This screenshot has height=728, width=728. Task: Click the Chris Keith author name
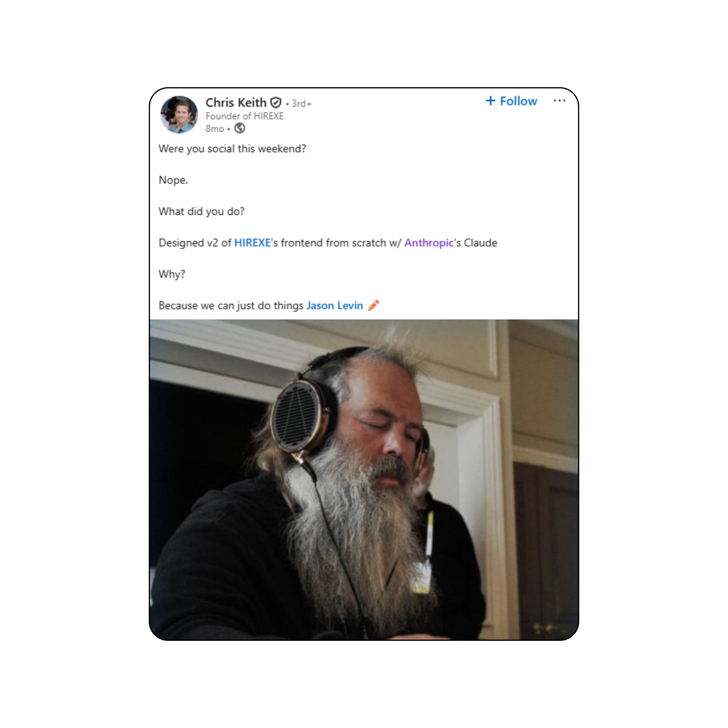(236, 103)
